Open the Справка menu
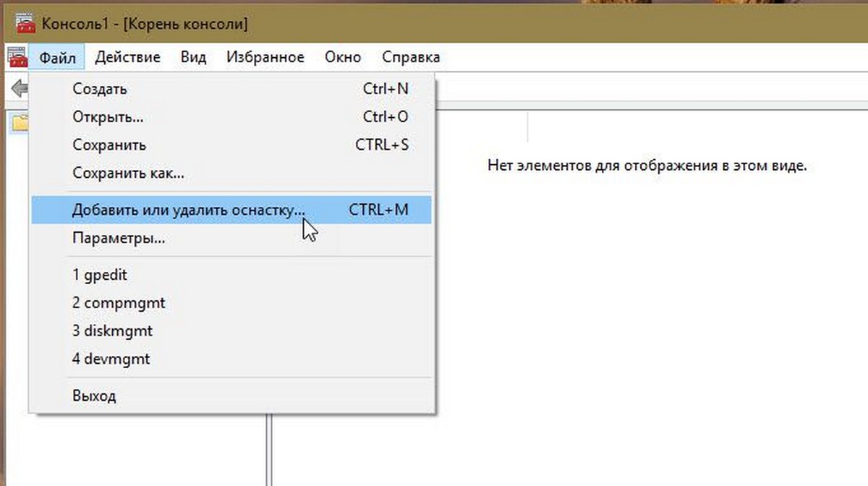This screenshot has height=486, width=868. 411,57
